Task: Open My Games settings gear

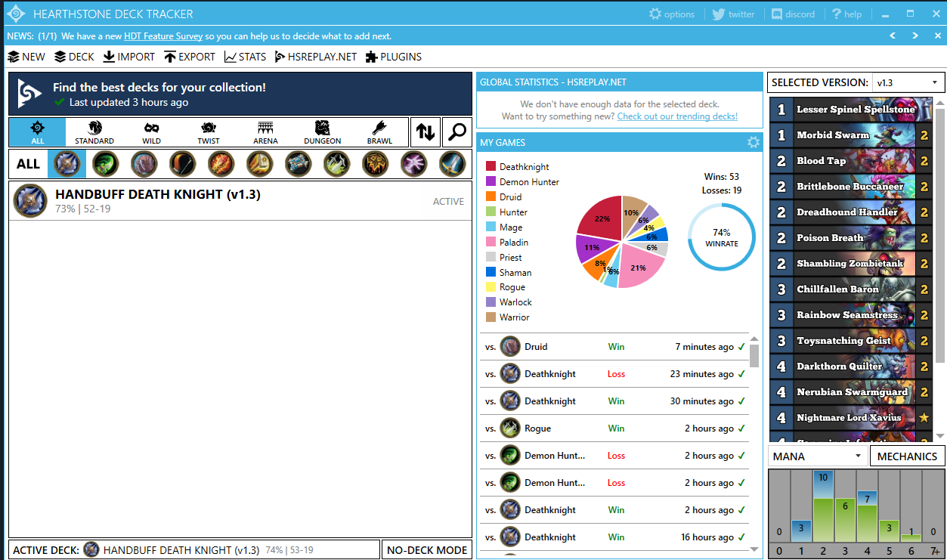Action: [753, 142]
